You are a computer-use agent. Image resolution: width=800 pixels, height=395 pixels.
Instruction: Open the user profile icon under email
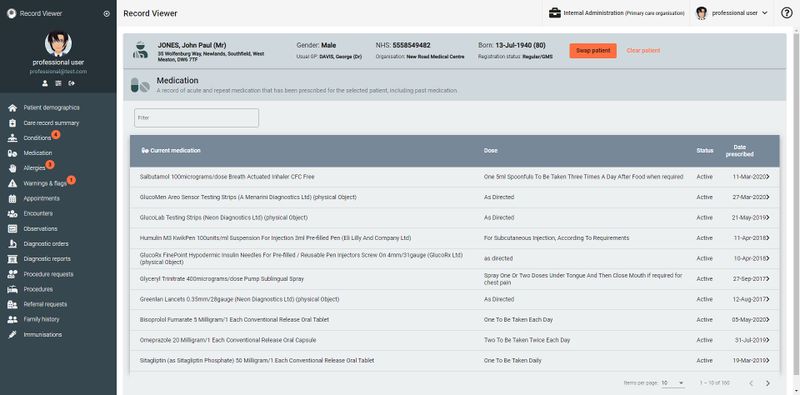pos(45,83)
